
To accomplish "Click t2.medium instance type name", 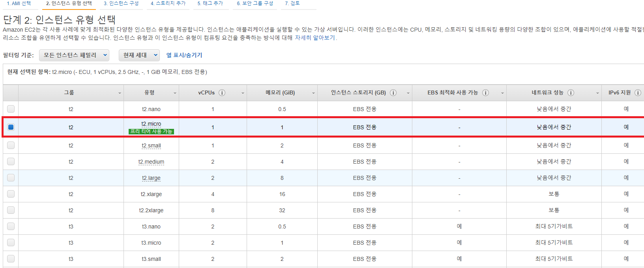I will click(x=151, y=162).
